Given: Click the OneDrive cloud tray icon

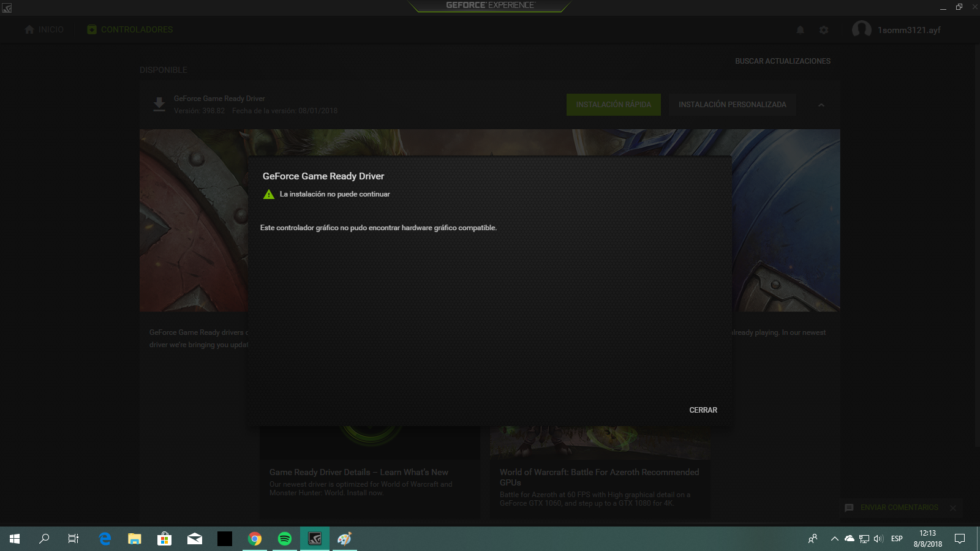Looking at the screenshot, I should (850, 539).
